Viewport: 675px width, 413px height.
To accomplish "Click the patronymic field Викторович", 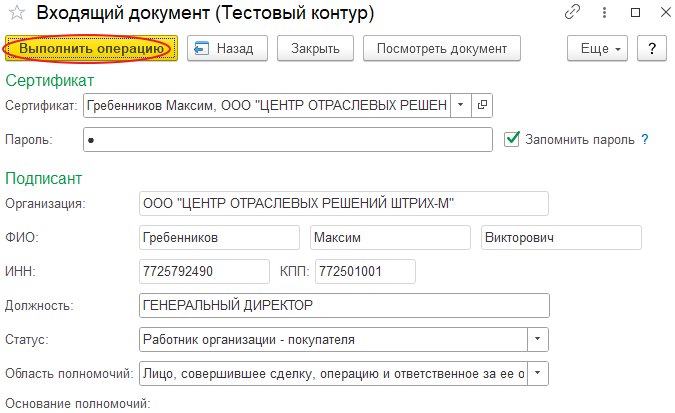I will [561, 237].
